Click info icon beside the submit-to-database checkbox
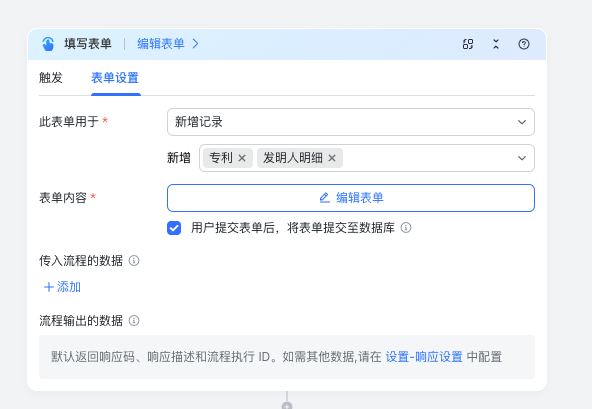592x409 pixels. pos(406,228)
